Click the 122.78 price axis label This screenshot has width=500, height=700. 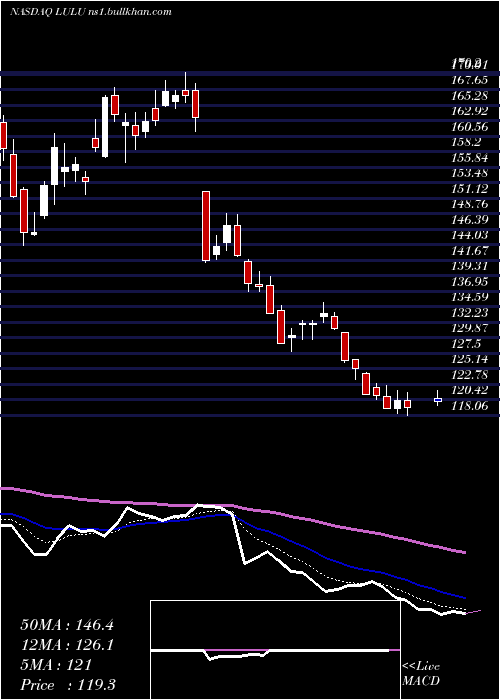[470, 374]
